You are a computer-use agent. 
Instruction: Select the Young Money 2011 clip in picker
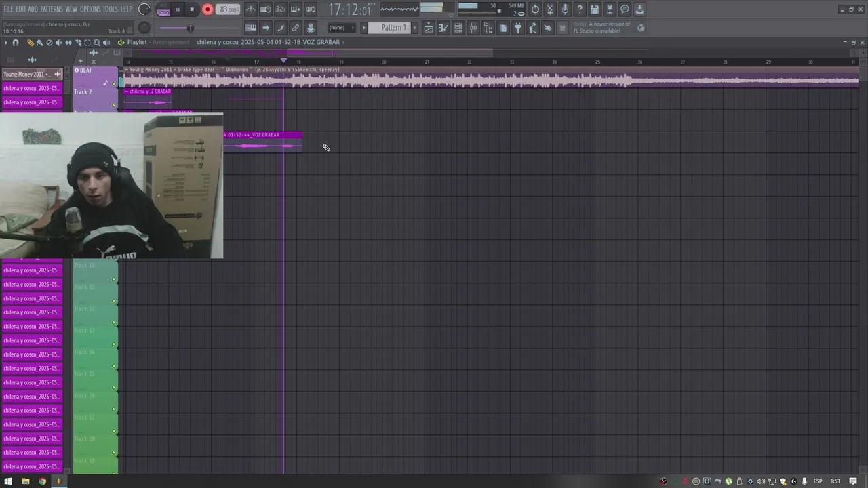coord(32,75)
